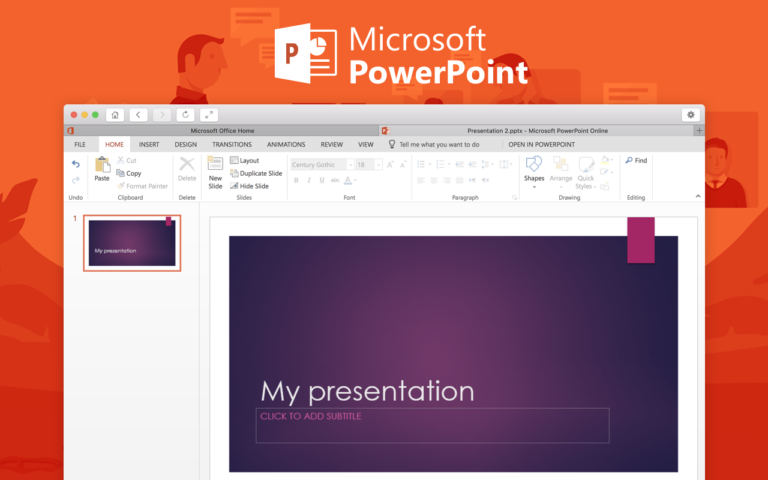Toggle bold text formatting
This screenshot has height=480, width=768.
(296, 181)
